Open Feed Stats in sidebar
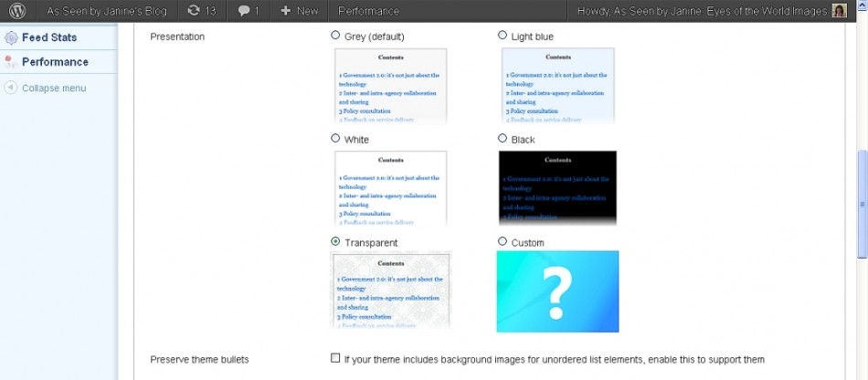Viewport: 868px width, 380px height. coord(49,37)
